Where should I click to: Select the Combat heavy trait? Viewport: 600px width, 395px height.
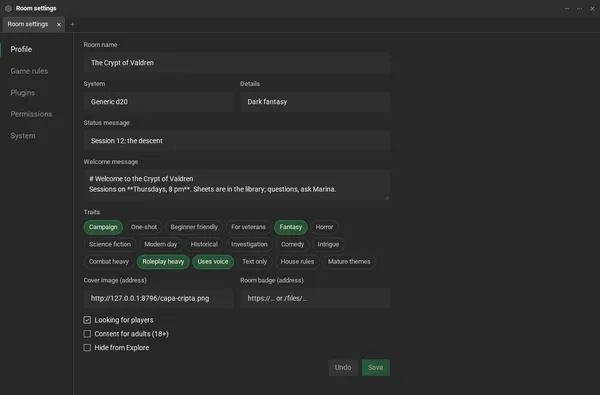(109, 262)
